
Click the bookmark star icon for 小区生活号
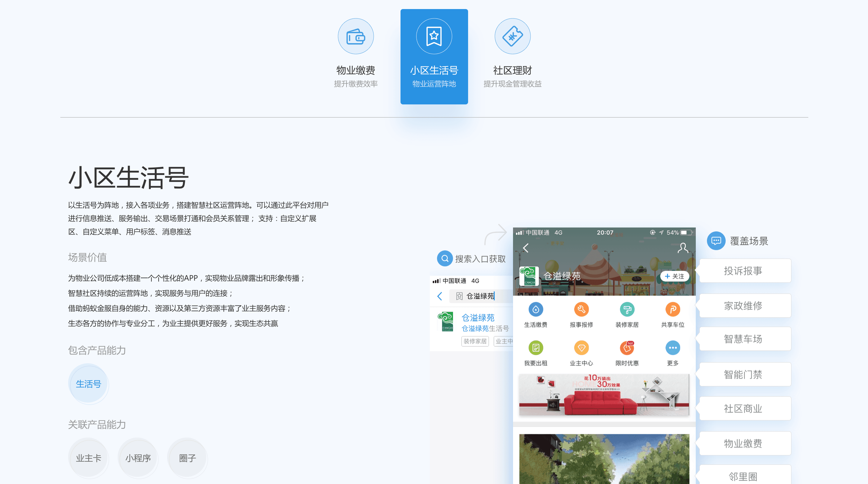click(x=434, y=37)
